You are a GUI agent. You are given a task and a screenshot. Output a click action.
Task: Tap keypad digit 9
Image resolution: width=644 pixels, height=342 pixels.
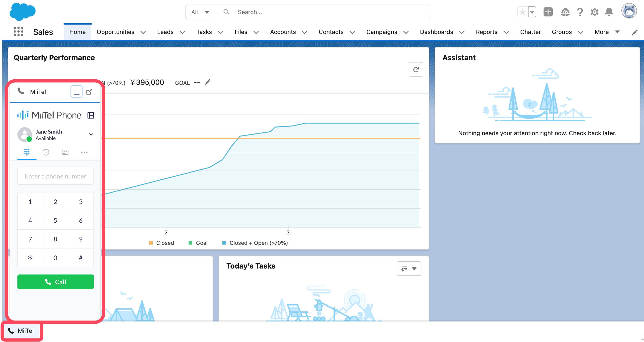(x=81, y=239)
